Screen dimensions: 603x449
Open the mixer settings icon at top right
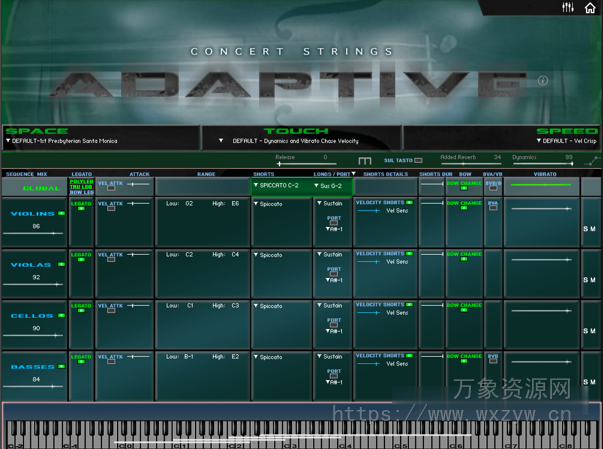(568, 7)
